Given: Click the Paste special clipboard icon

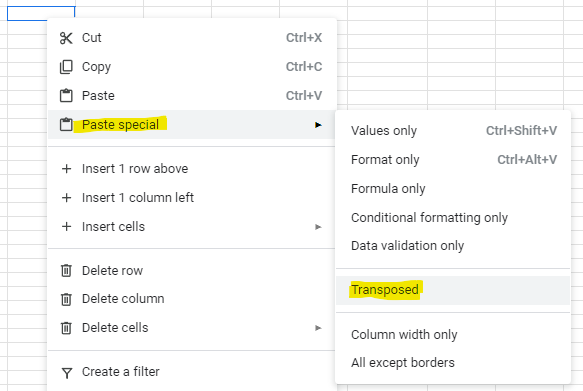Looking at the screenshot, I should coord(66,125).
